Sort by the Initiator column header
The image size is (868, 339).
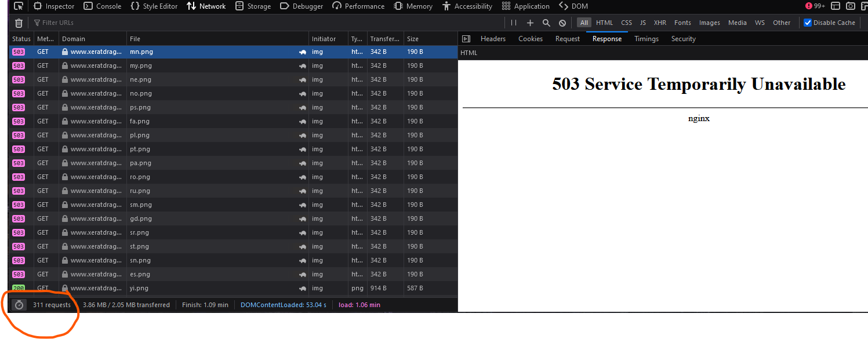pyautogui.click(x=328, y=39)
